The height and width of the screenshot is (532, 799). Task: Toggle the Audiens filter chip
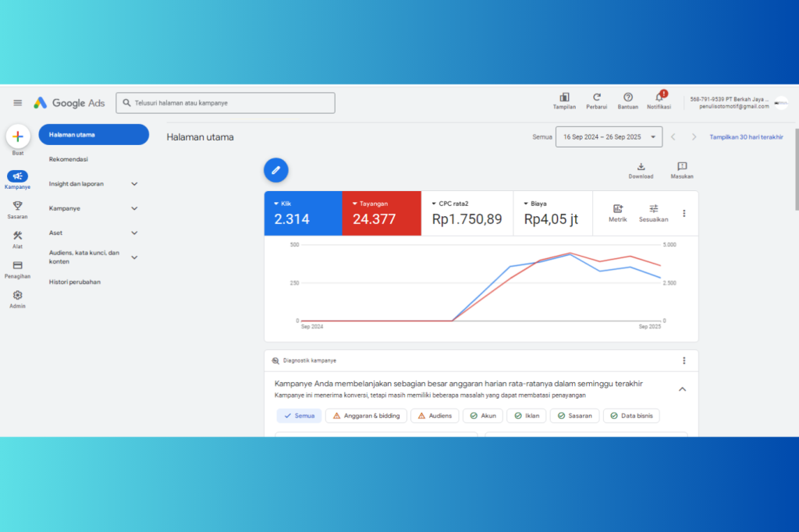(x=434, y=416)
